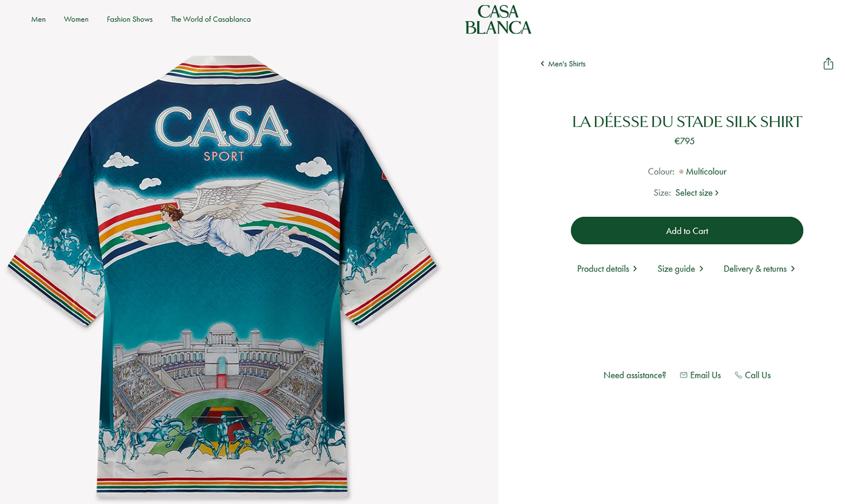Click the Call Us link
Viewport: 845px width, 504px height.
tap(757, 375)
